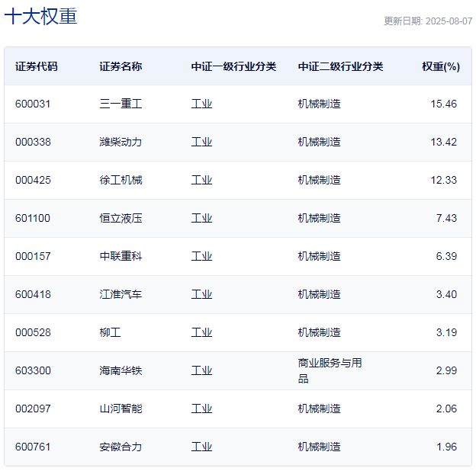Image resolution: width=476 pixels, height=471 pixels.
Task: Click the 中证二级行业分类 column header
Action: 341,66
